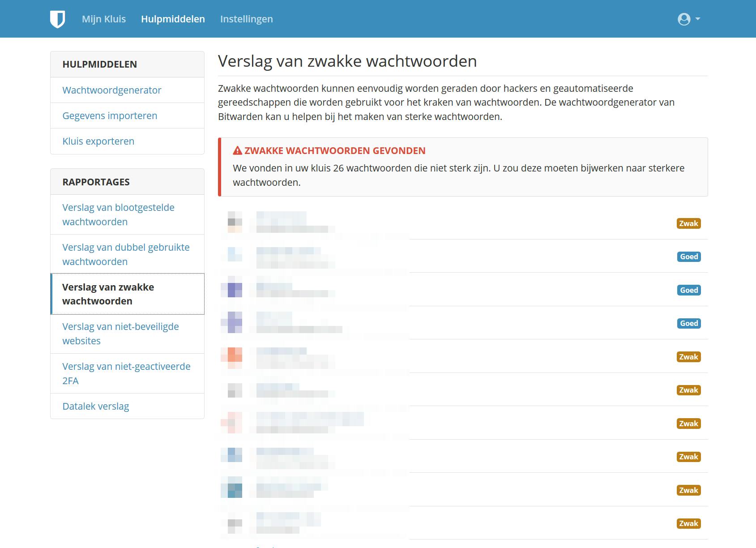This screenshot has height=548, width=756.
Task: Select Verslag van zwakke wachtwoorden
Action: (x=127, y=294)
